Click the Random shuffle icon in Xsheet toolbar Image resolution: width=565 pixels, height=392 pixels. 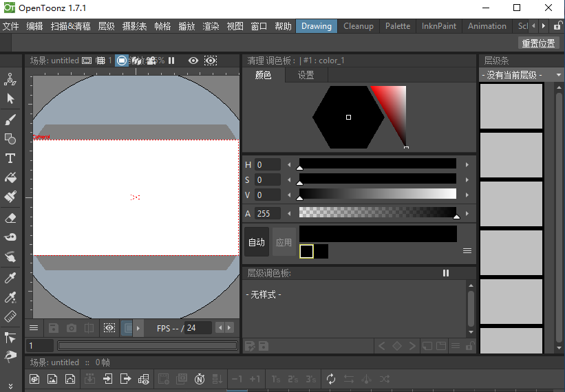(385, 379)
